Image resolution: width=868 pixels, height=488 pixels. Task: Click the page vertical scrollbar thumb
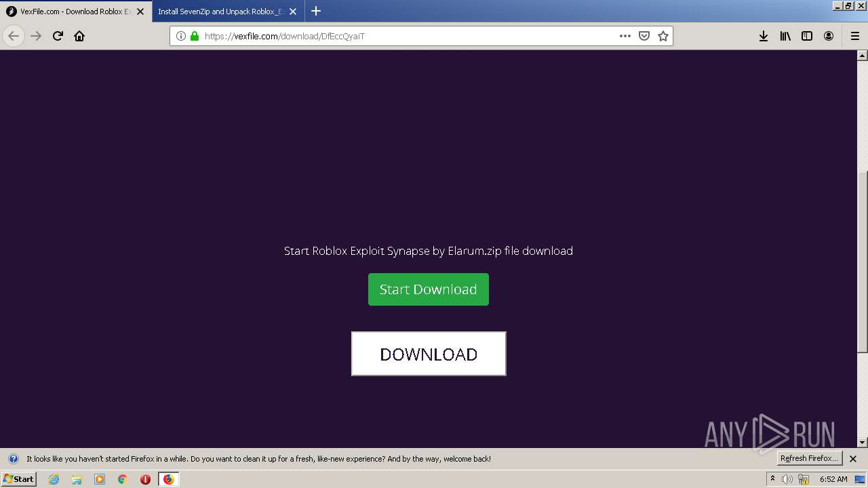point(863,261)
